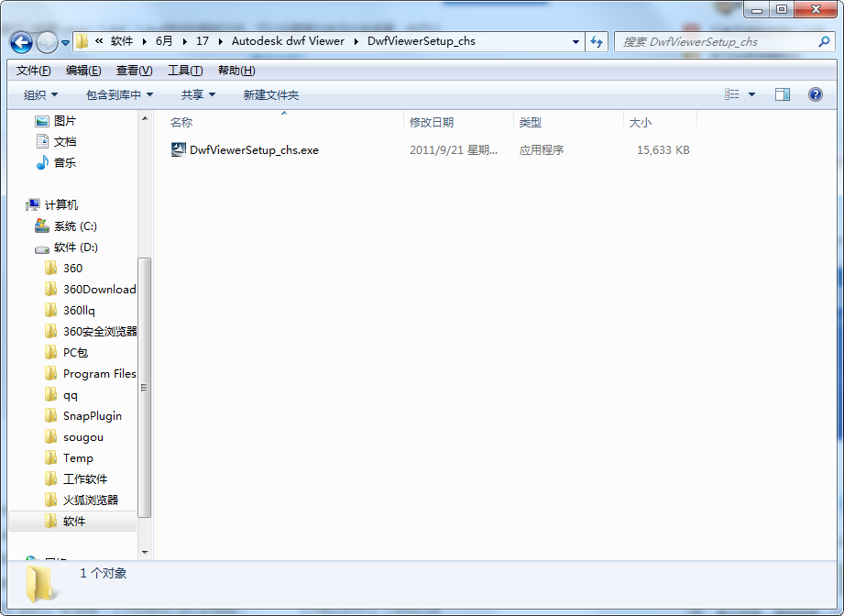This screenshot has height=616, width=844.
Task: Click the navigation pane scrollbar thumb
Action: [144, 388]
